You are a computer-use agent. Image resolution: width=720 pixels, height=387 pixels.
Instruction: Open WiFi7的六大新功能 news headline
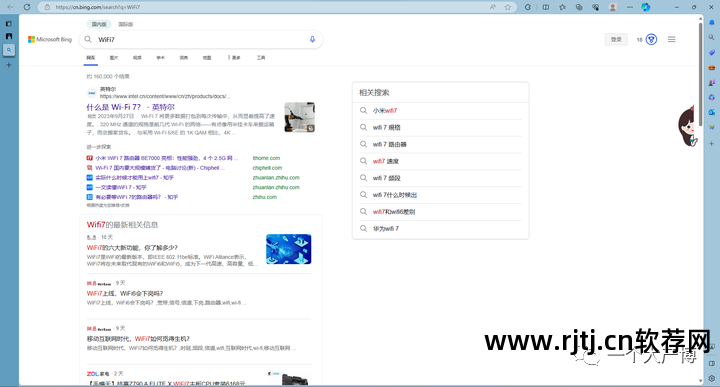[x=132, y=247]
